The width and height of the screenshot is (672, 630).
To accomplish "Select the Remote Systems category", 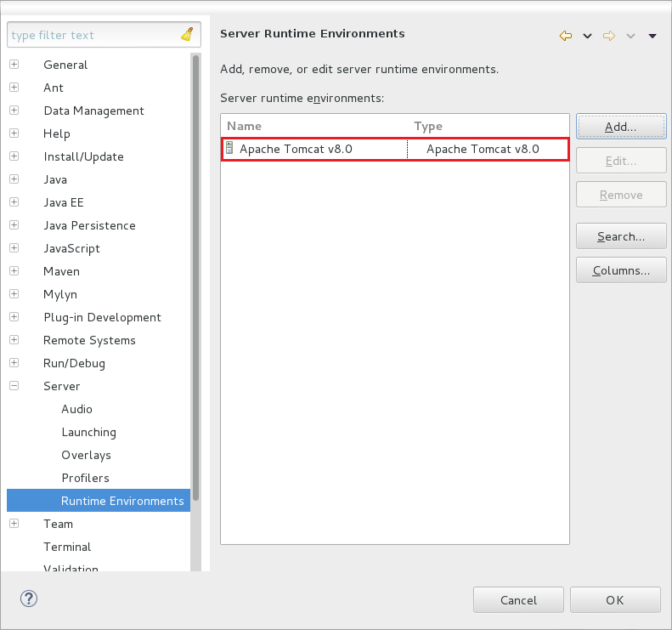I will click(x=89, y=340).
